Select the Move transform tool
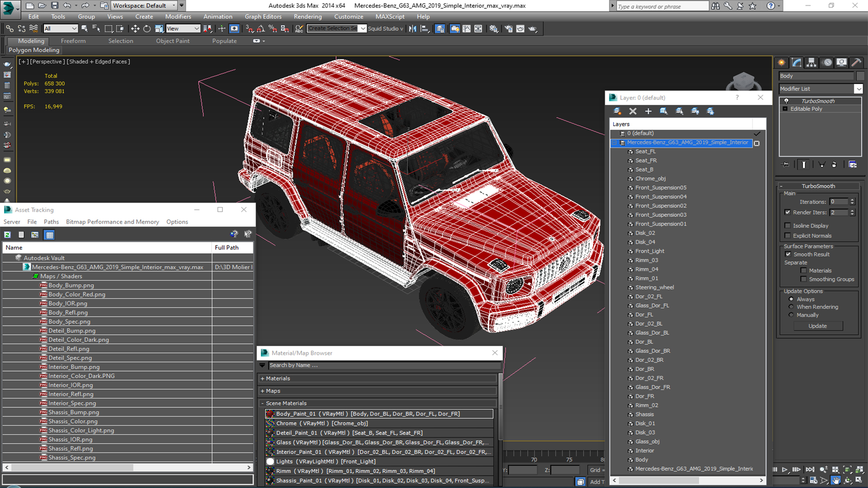The width and height of the screenshot is (868, 488). pos(135,28)
